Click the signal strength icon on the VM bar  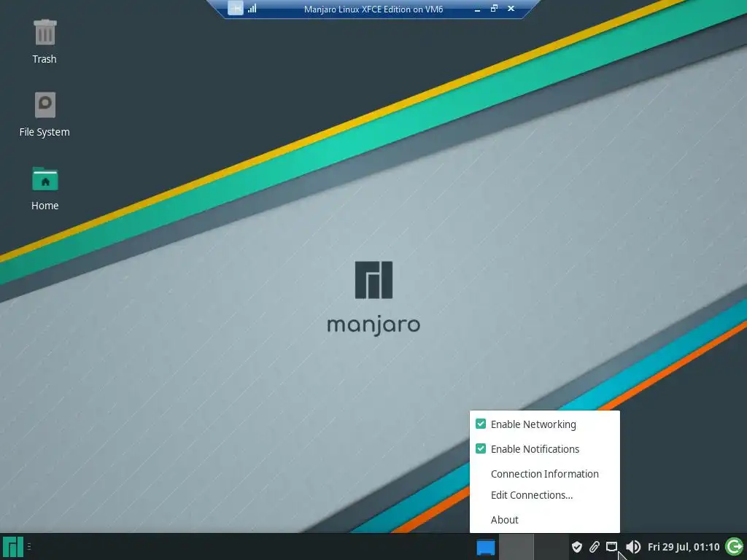point(252,8)
